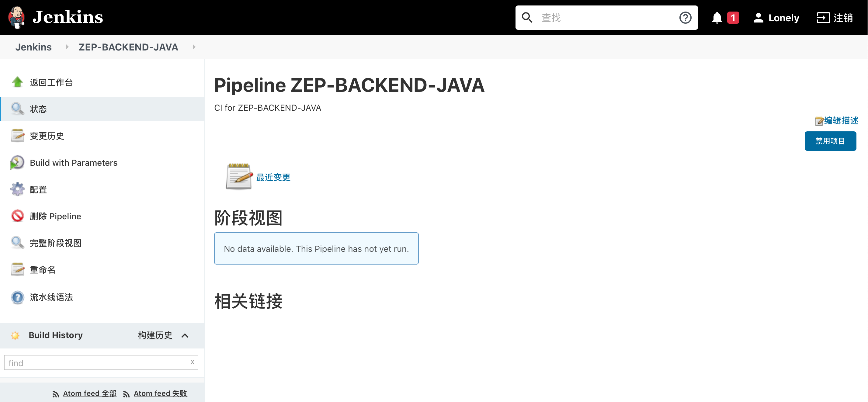Click the No data available message box

pyautogui.click(x=316, y=248)
